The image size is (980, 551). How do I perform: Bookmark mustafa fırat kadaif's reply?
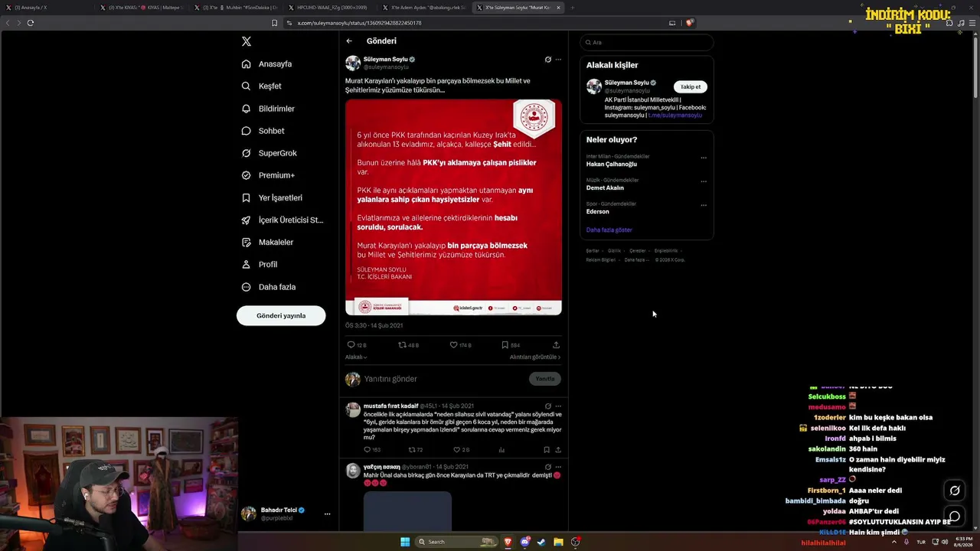pyautogui.click(x=546, y=450)
